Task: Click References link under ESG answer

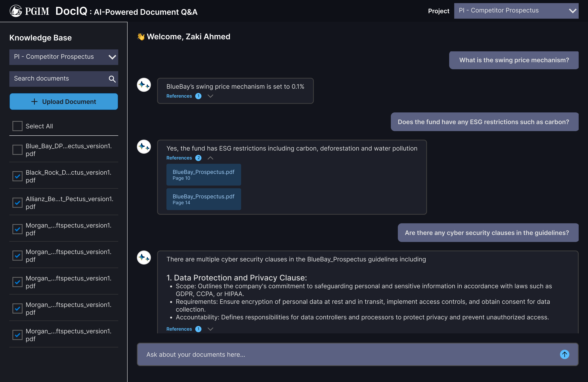Action: point(179,158)
